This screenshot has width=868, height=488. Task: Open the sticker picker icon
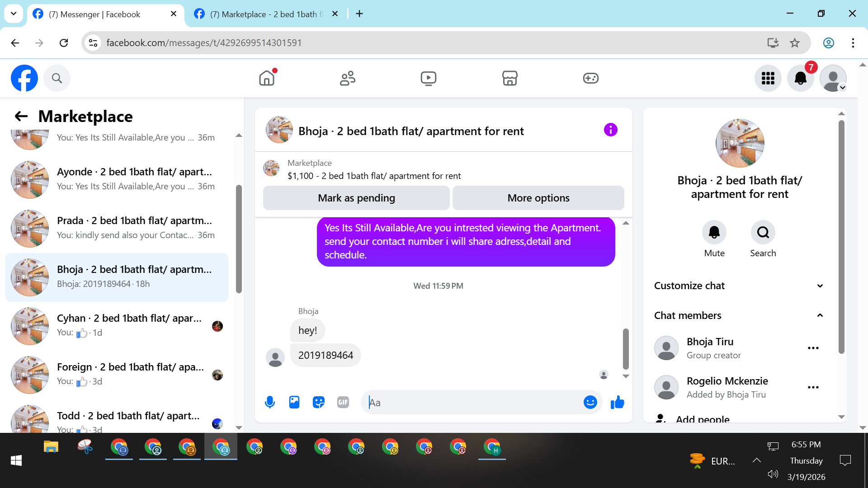(x=319, y=402)
